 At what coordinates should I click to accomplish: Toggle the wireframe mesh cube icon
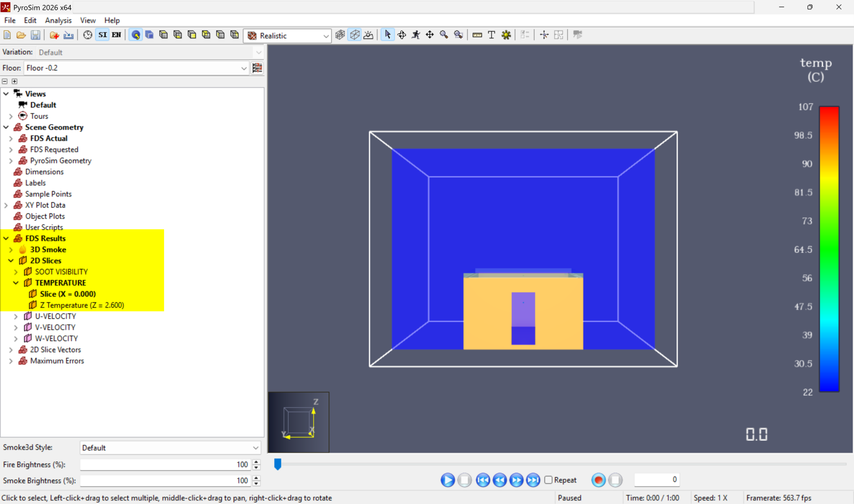pyautogui.click(x=340, y=35)
